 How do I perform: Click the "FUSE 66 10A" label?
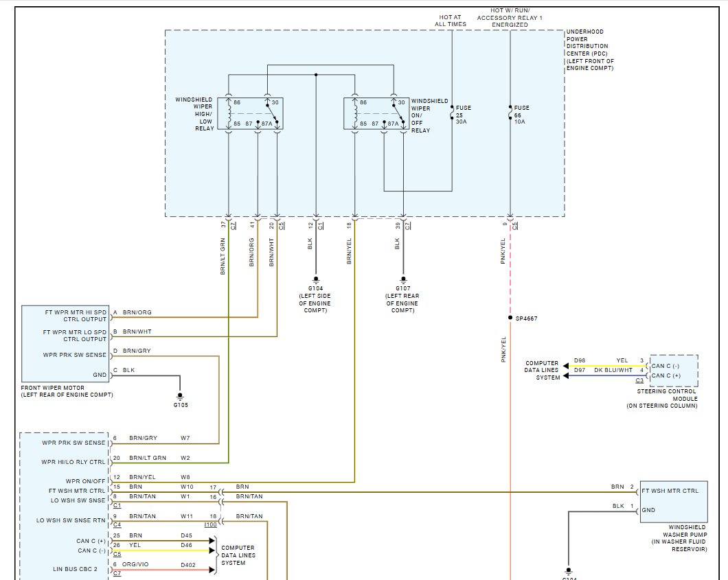point(521,115)
